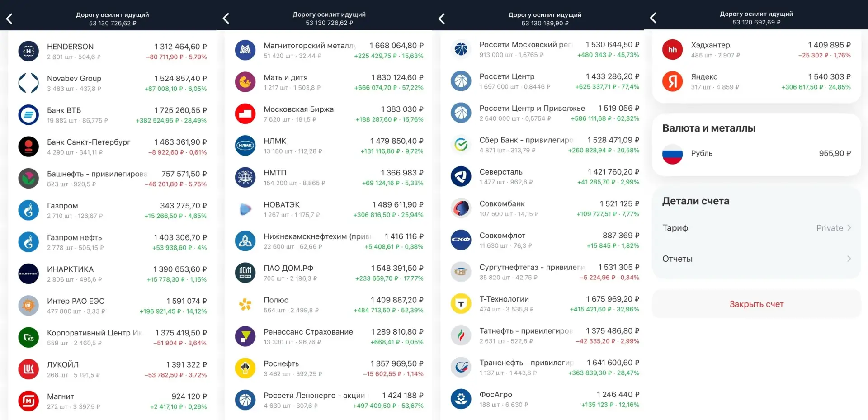Image resolution: width=868 pixels, height=420 pixels.
Task: Tap the Магнит logo icon
Action: (28, 401)
